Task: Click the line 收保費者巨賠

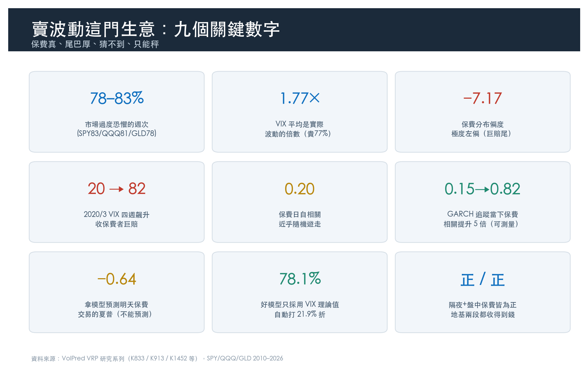Action: [117, 224]
